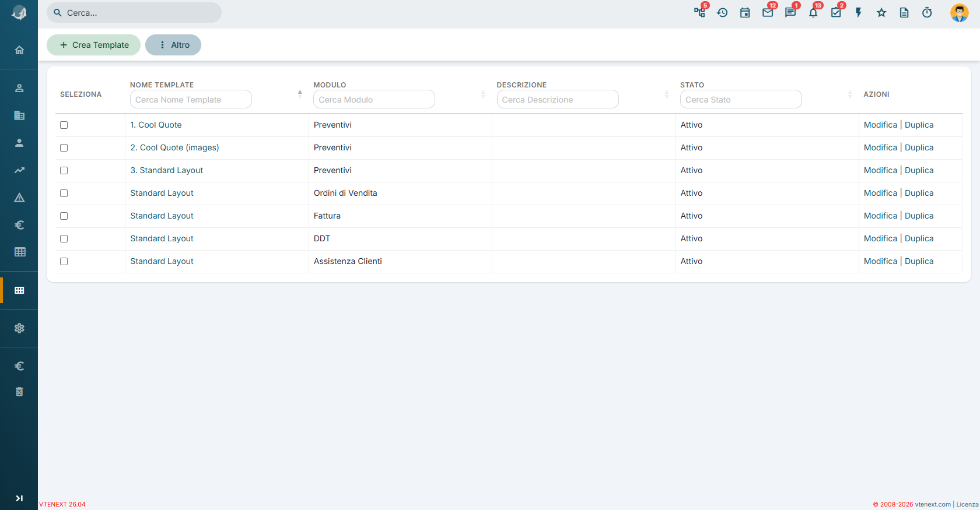Screen dimensions: 980x510
Task: Focus the Cerca Stato filter field
Action: (741, 99)
